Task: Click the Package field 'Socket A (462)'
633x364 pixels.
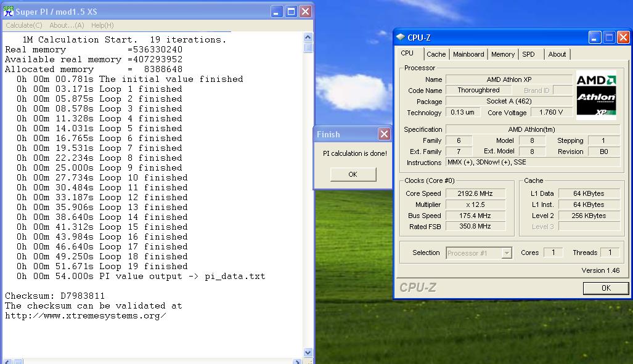Action: (509, 101)
